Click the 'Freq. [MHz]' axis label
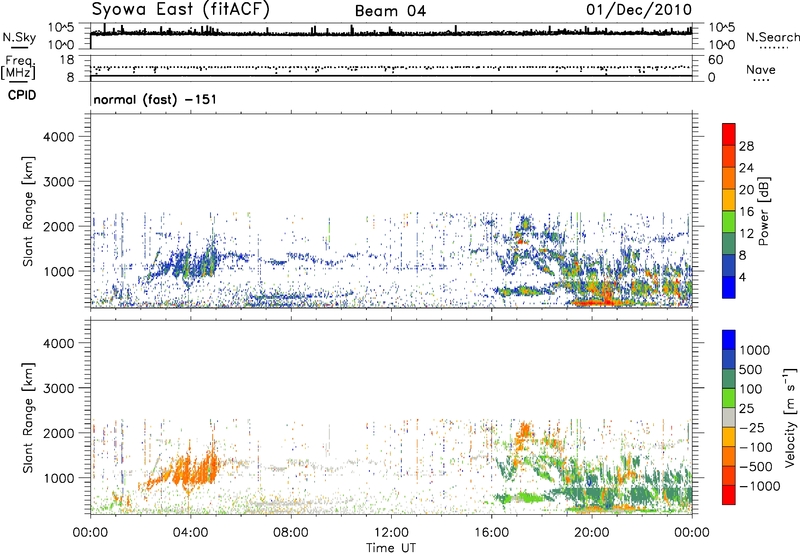800x554 pixels. pyautogui.click(x=19, y=68)
